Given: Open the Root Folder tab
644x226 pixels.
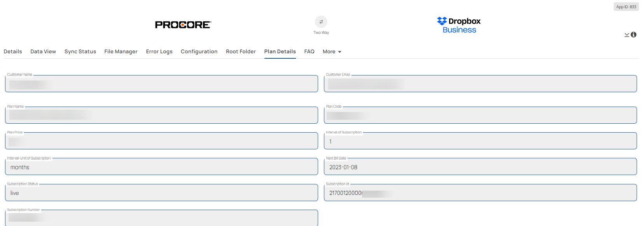Looking at the screenshot, I should (x=241, y=51).
